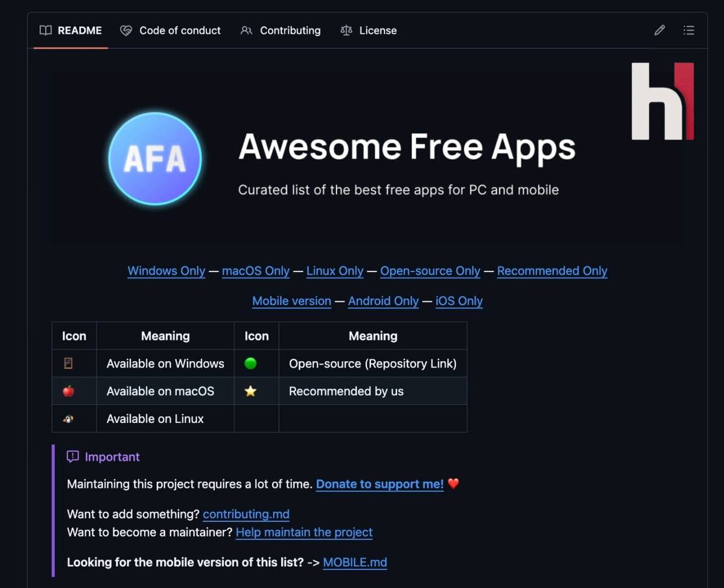Open the License tab
Viewport: 724px width, 588px height.
(369, 30)
